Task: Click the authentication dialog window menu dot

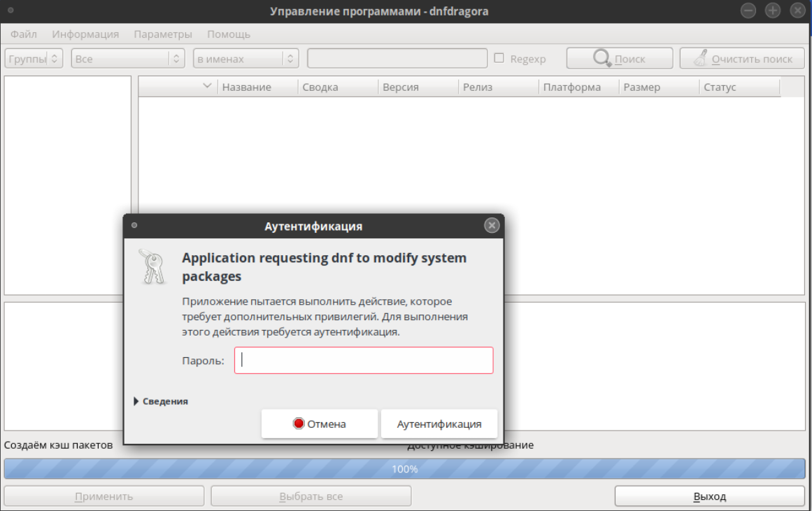Action: [x=134, y=225]
